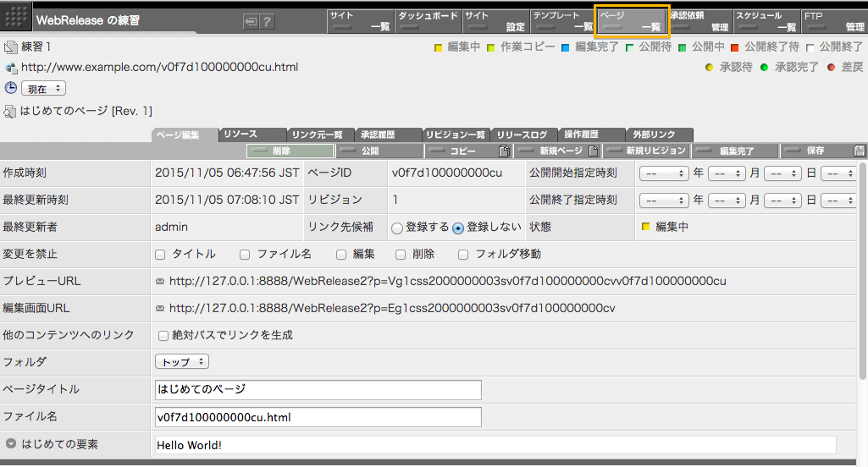The width and height of the screenshot is (868, 467).
Task: Switch to the 外部リンク tab
Action: coord(659,135)
